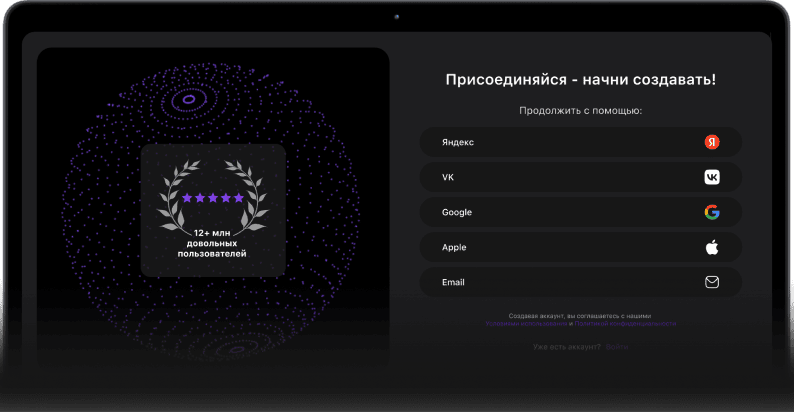Click the 'Продолжить с помощью:' subtitle
This screenshot has width=794, height=412.
pyautogui.click(x=580, y=110)
